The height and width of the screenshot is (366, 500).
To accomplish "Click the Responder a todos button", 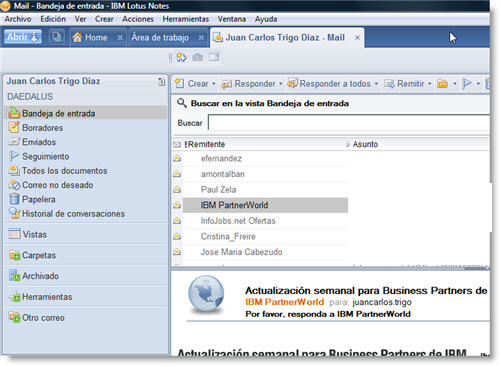I will [329, 84].
